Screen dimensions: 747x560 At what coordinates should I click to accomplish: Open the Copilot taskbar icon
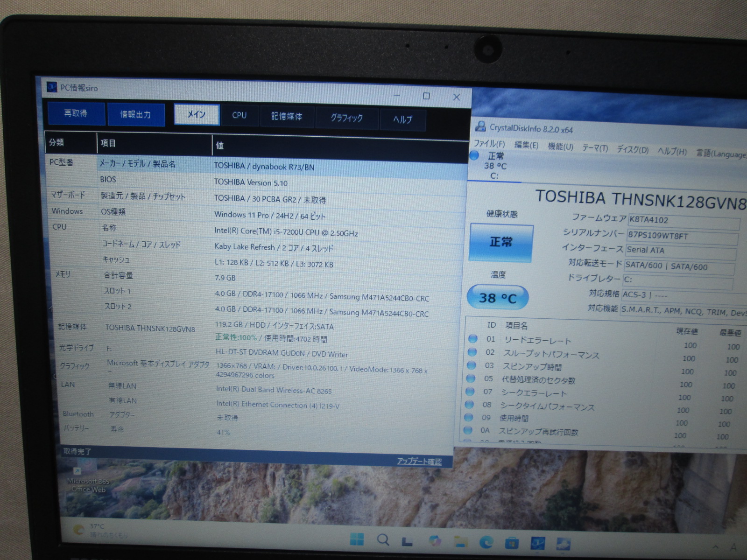coord(435,541)
